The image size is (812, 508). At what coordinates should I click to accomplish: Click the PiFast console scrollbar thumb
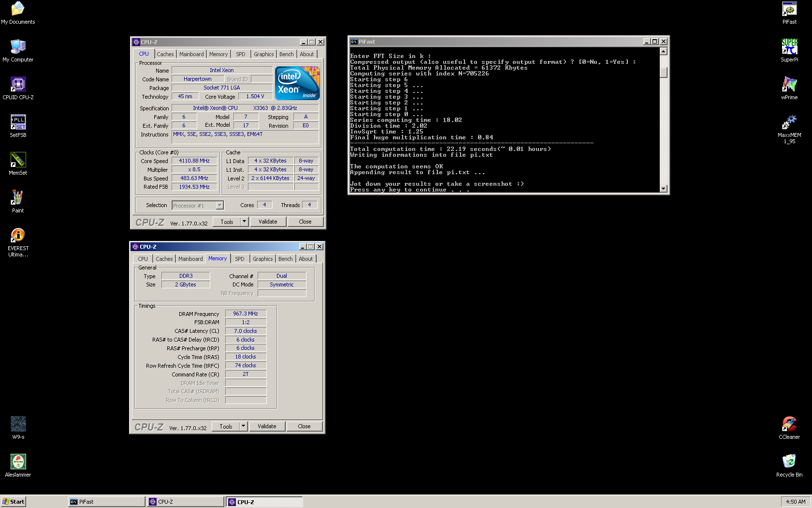click(664, 72)
